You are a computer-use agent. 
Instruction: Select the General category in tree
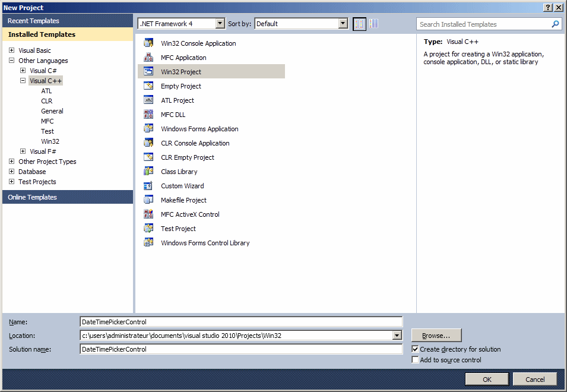[x=52, y=111]
